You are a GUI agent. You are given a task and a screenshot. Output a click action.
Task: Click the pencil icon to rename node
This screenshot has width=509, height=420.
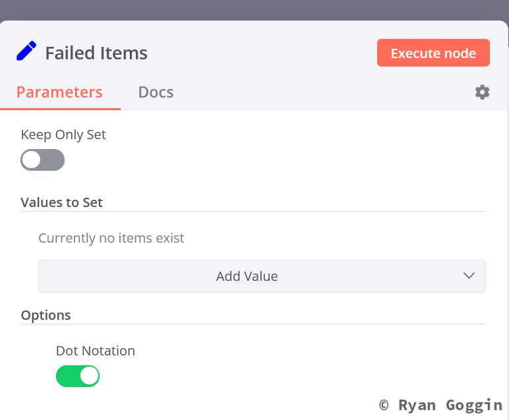coord(26,51)
